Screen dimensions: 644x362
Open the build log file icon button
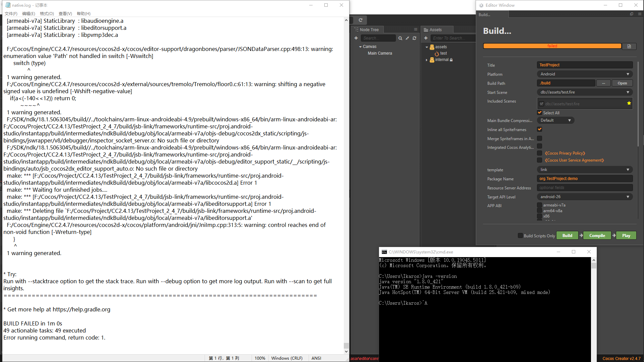pyautogui.click(x=629, y=46)
